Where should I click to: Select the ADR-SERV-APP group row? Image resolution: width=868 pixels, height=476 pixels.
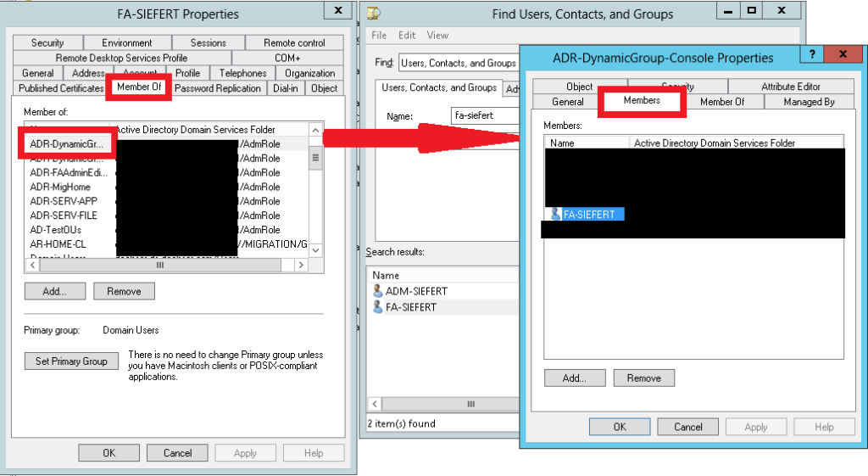tap(63, 201)
